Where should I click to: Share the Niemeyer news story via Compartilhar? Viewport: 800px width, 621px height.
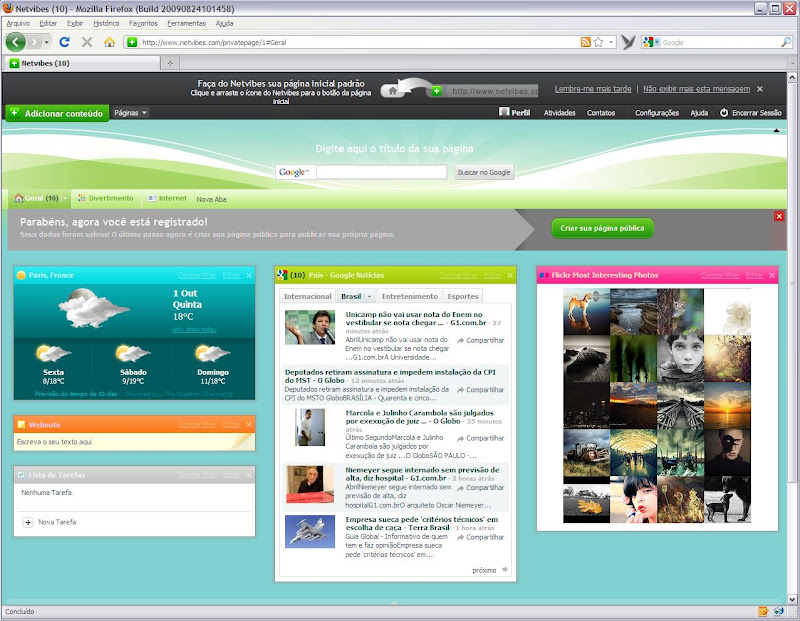click(x=480, y=488)
